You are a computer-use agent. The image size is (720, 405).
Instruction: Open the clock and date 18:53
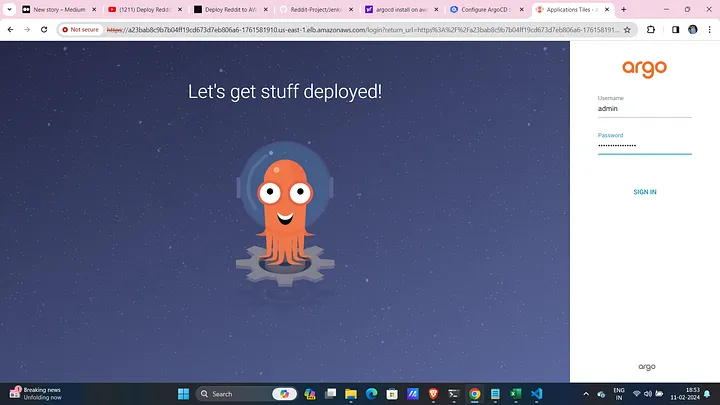pos(685,394)
